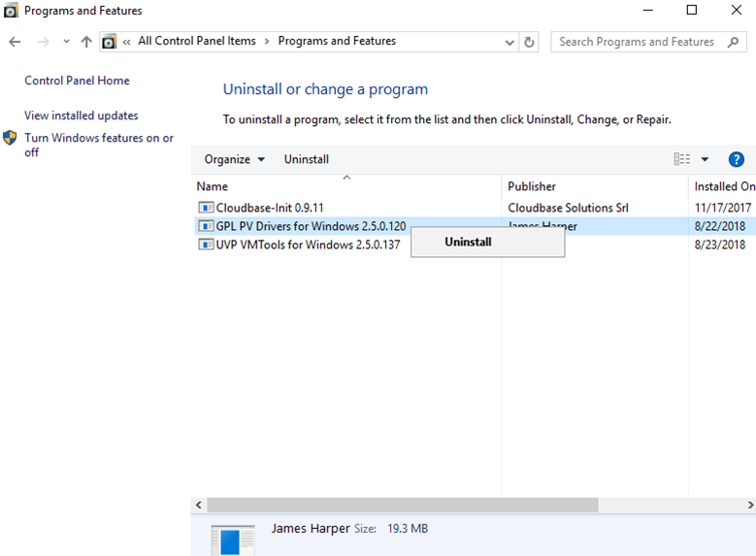Choose Uninstall from the context menu

[x=487, y=242]
